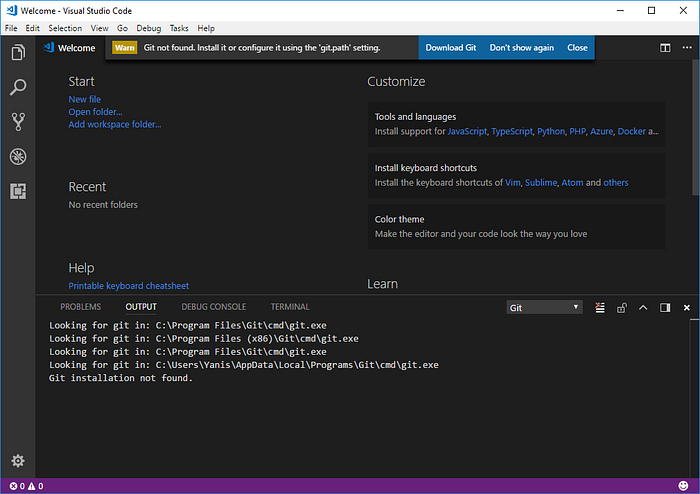The image size is (700, 494).
Task: Open the Explorer view in activity bar
Action: pos(18,53)
